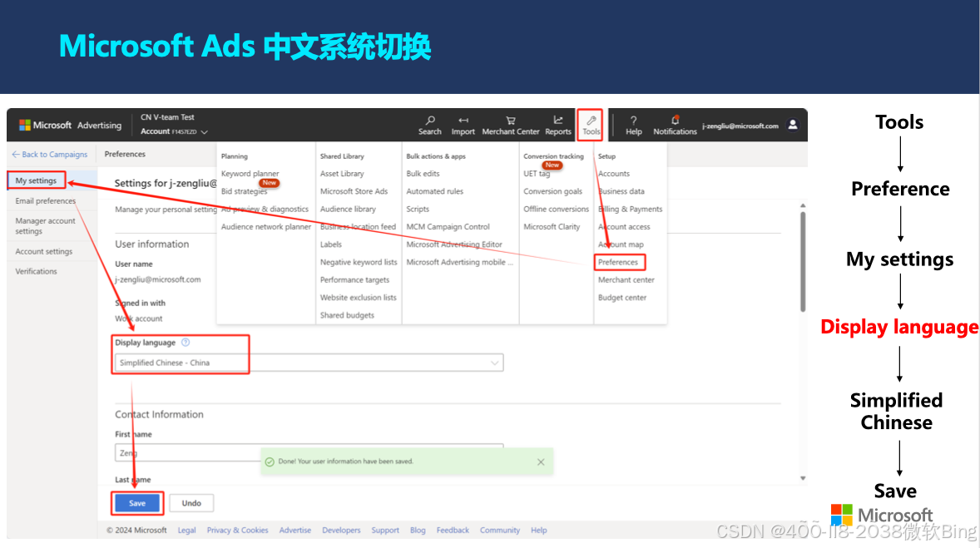Open Offline conversions menu item

point(556,210)
